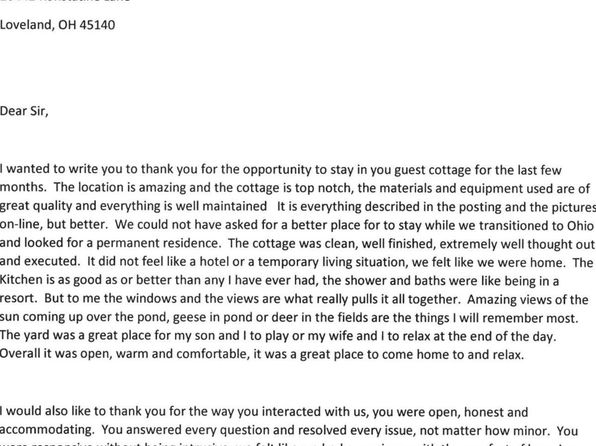This screenshot has height=446, width=596.
Task: Click 'come home to and relax.' ending text
Action: [x=453, y=354]
